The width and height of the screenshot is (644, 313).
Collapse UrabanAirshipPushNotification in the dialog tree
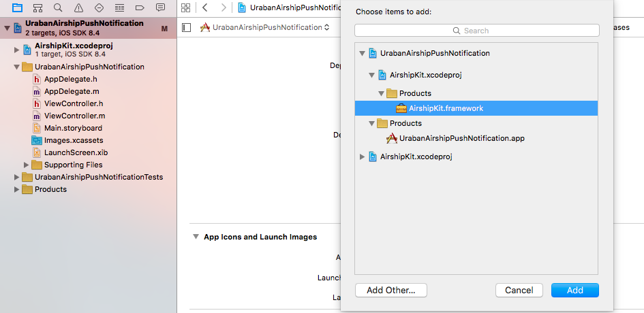click(x=362, y=53)
